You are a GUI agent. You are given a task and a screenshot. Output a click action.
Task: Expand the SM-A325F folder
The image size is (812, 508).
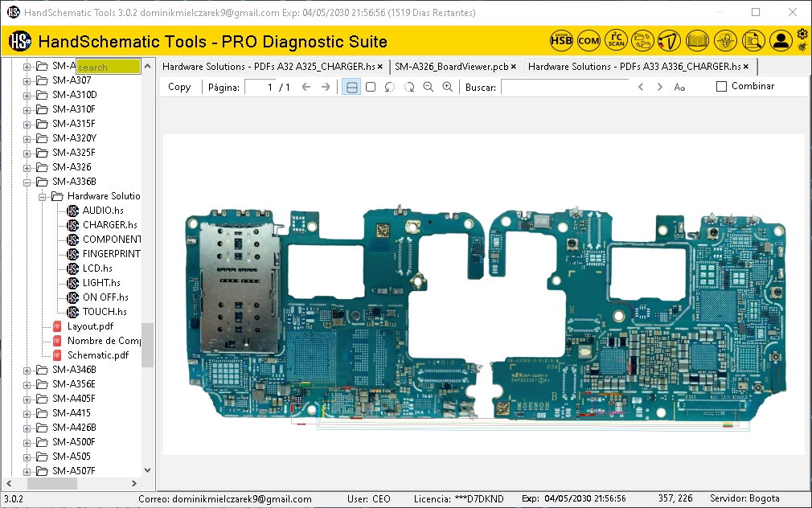27,154
